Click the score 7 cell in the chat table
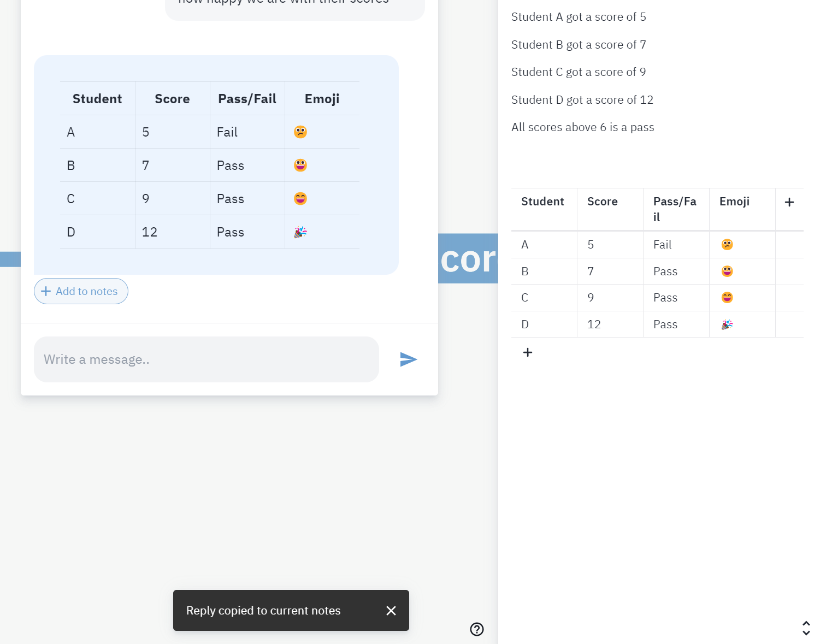 (173, 166)
